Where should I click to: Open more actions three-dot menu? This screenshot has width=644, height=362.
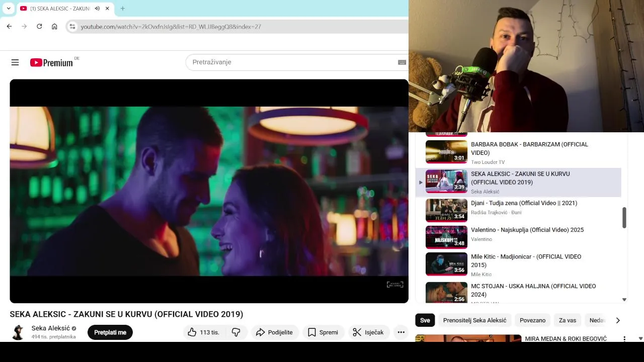[x=401, y=332]
